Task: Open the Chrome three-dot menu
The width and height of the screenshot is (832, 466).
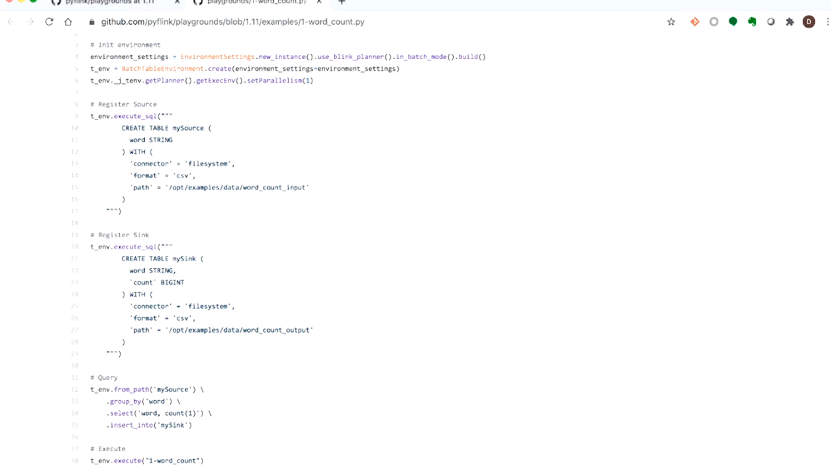Action: tap(828, 22)
